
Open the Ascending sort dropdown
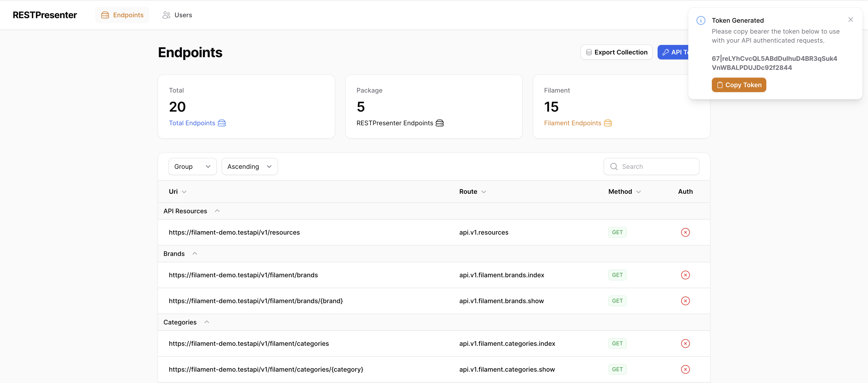[249, 166]
